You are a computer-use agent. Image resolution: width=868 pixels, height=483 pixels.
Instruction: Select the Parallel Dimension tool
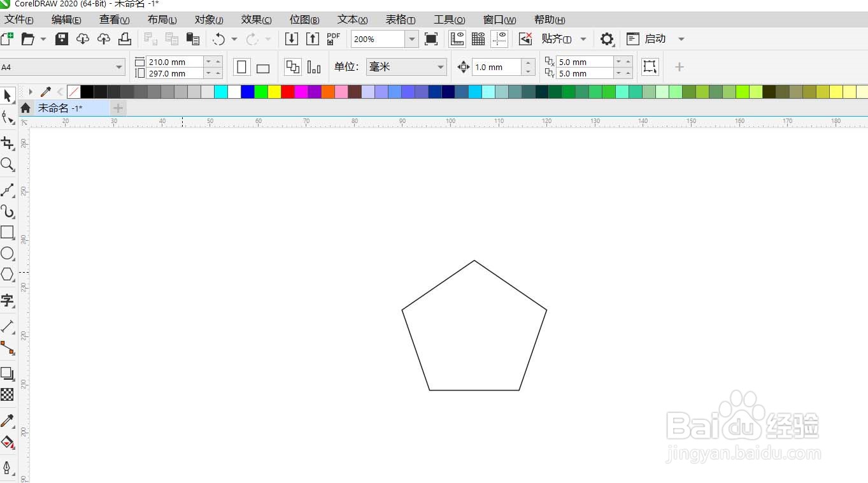click(x=8, y=326)
